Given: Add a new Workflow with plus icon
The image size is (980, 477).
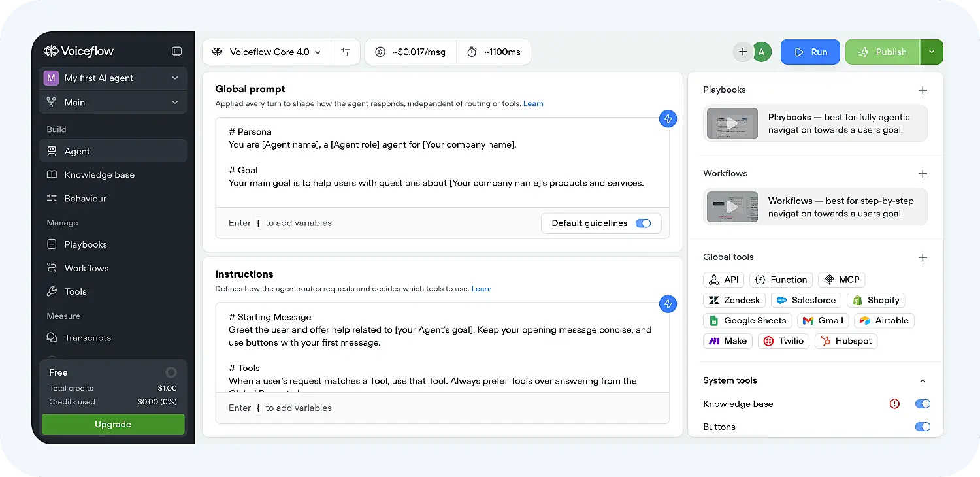Looking at the screenshot, I should tap(923, 174).
